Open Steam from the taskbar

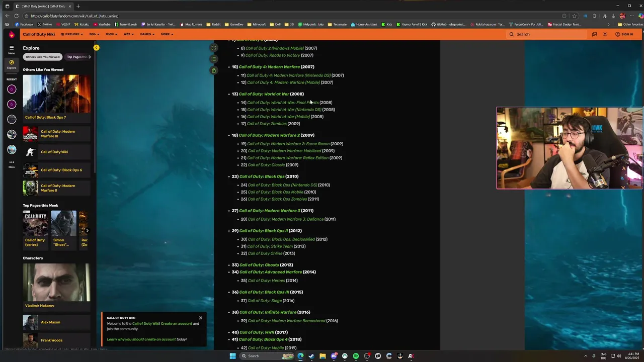(x=311, y=356)
